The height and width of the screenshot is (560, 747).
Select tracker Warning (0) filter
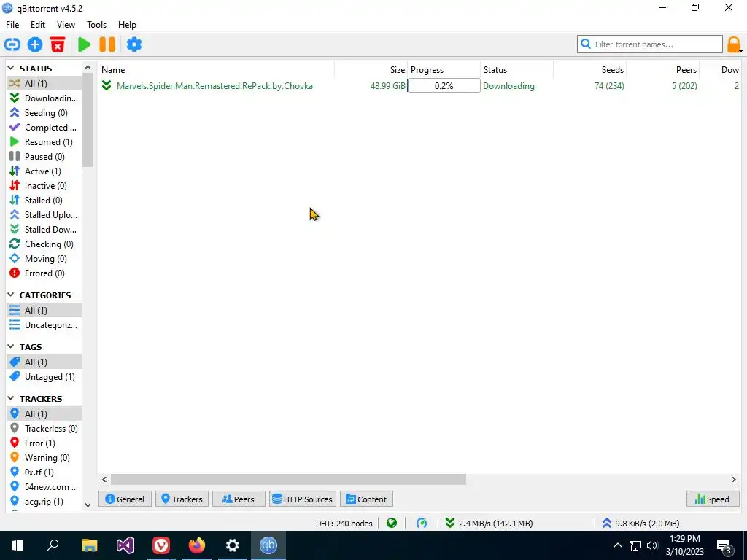pyautogui.click(x=44, y=458)
